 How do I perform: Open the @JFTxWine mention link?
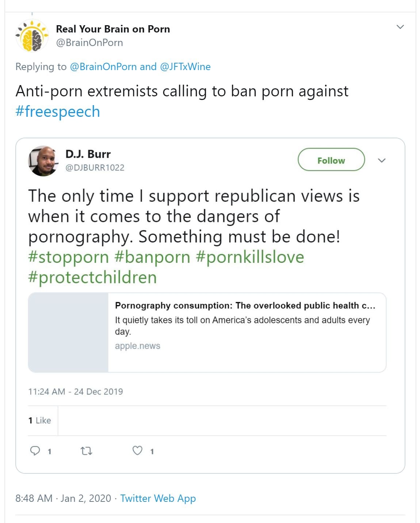coord(185,66)
